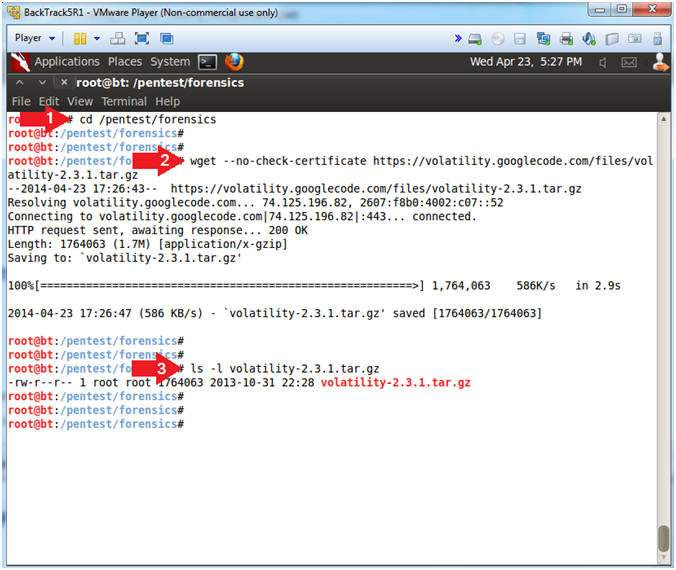The image size is (676, 570).
Task: Enter VMware full screen mode icon
Action: click(142, 39)
